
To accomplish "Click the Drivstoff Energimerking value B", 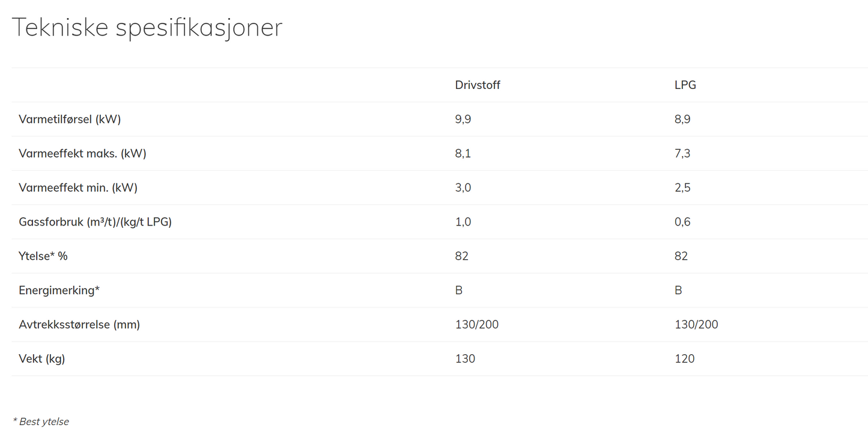I will point(459,290).
